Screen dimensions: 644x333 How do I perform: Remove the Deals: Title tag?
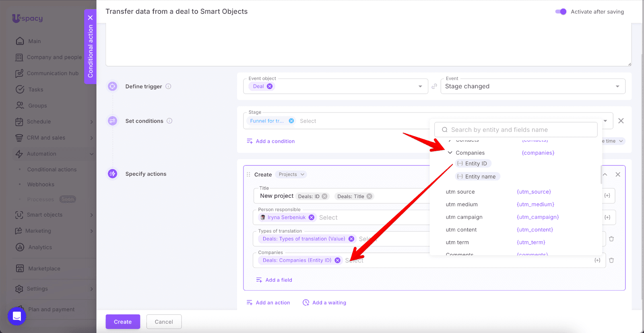[x=369, y=196]
